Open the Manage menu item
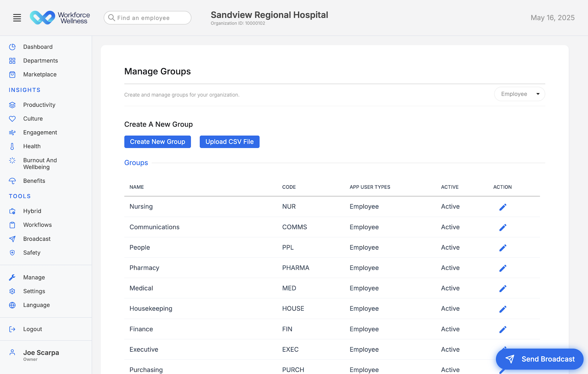 click(34, 277)
